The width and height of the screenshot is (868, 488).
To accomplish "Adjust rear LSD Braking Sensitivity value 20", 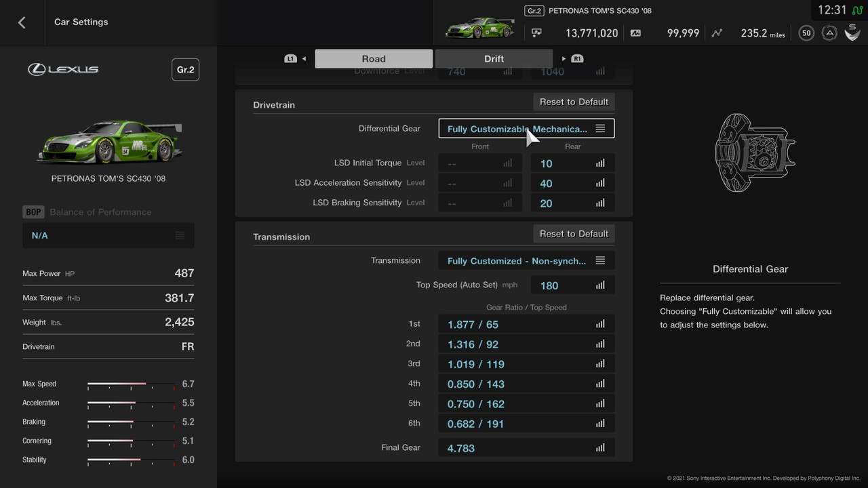I will click(573, 203).
